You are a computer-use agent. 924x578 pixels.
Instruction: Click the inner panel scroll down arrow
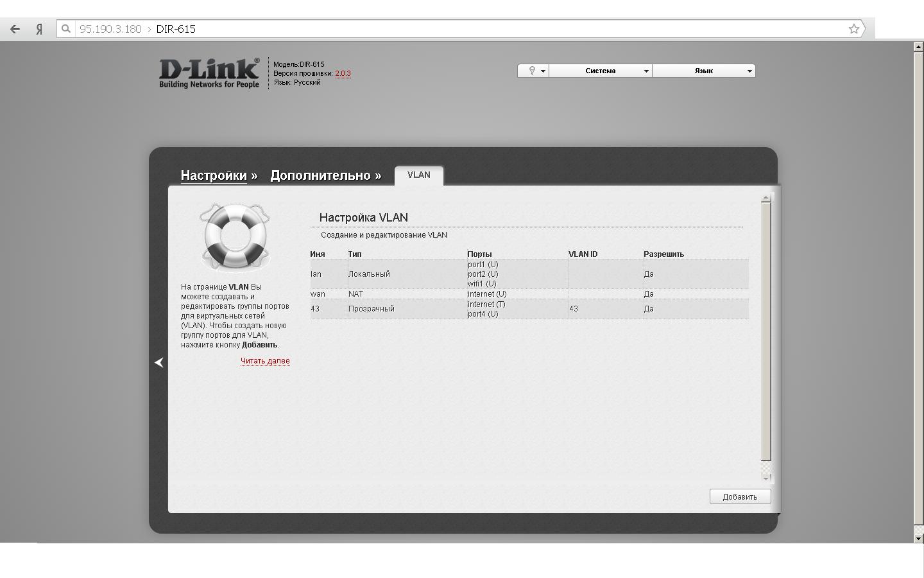[766, 478]
